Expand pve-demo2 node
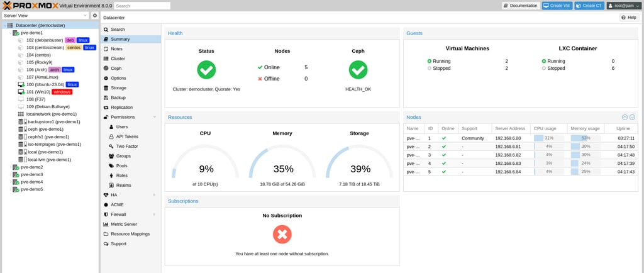Viewport: 644px width, 273px height. pos(10,167)
